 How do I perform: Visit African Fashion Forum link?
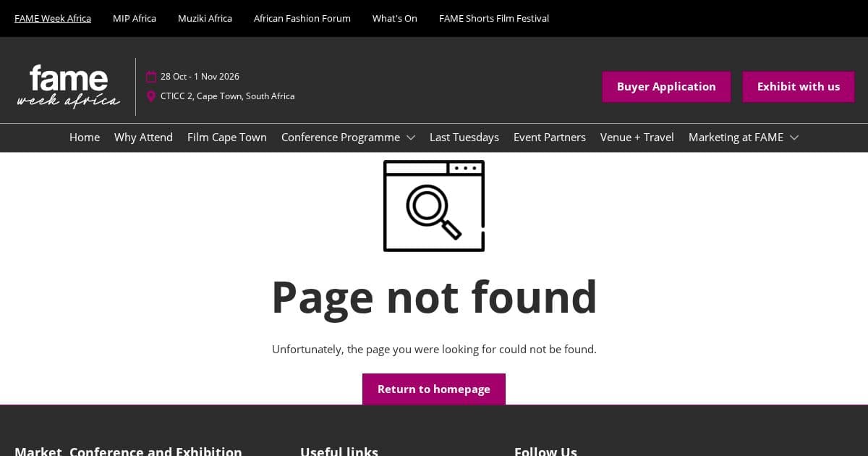pyautogui.click(x=302, y=19)
